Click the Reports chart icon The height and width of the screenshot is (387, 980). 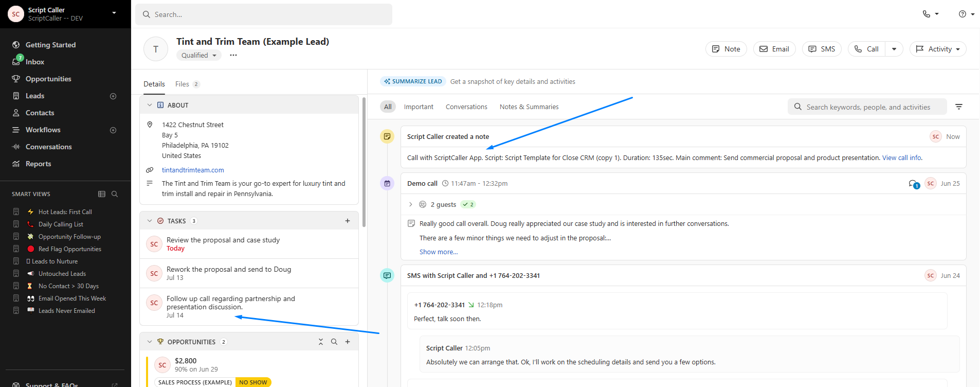click(x=16, y=164)
